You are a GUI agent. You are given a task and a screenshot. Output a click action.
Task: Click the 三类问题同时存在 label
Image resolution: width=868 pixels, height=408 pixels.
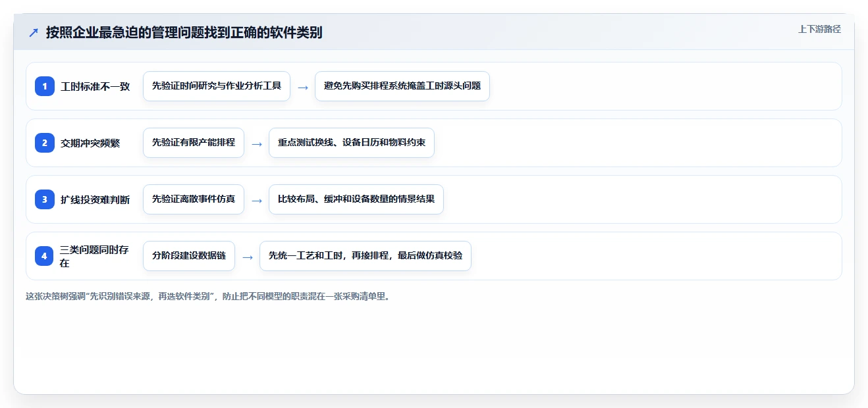[95, 256]
